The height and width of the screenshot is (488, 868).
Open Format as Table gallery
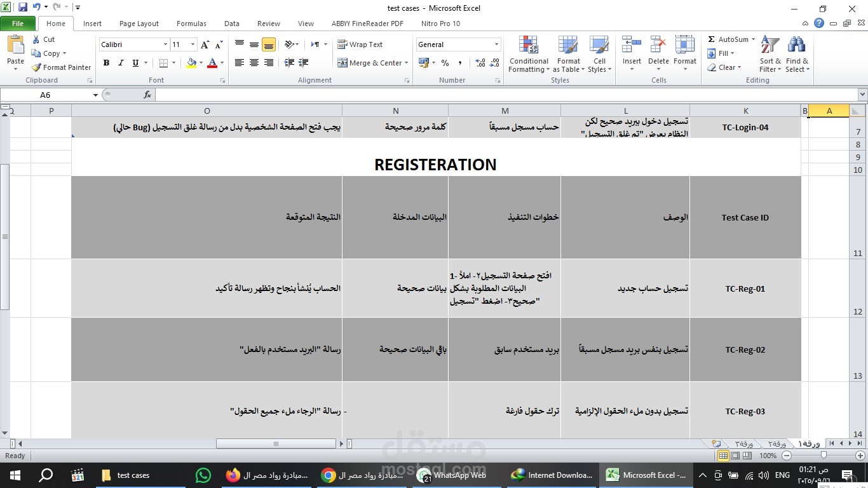point(569,55)
